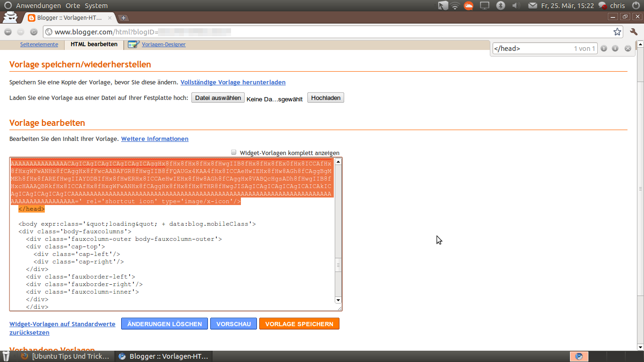Switch to the Seitenelemente tab
Viewport: 644px width, 362px height.
click(39, 44)
